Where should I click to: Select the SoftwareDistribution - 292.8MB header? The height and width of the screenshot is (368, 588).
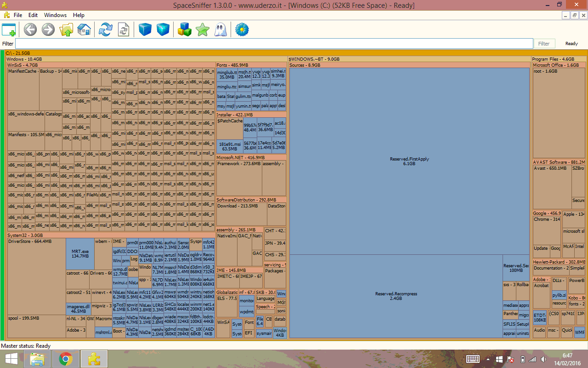point(251,200)
